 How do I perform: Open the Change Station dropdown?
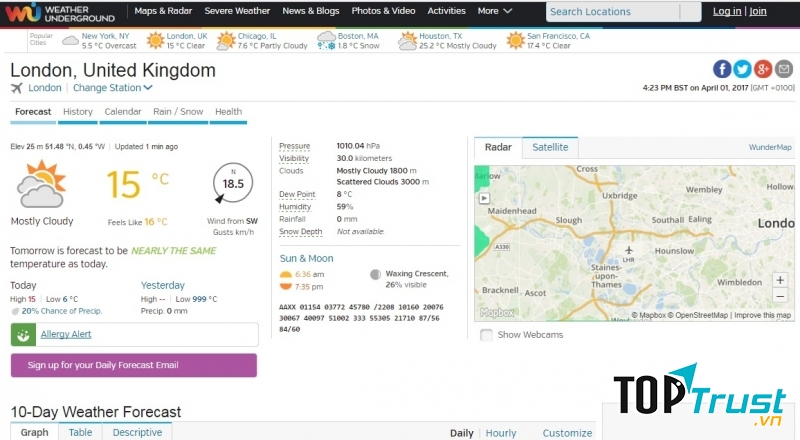(112, 88)
